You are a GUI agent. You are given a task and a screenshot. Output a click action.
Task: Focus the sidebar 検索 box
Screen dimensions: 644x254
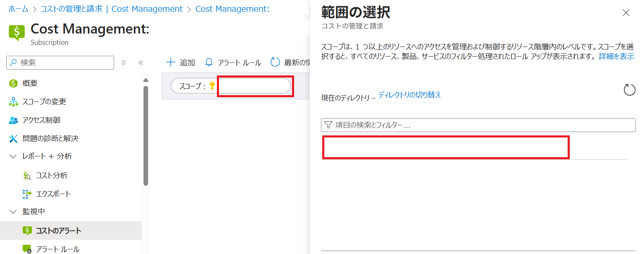point(60,62)
